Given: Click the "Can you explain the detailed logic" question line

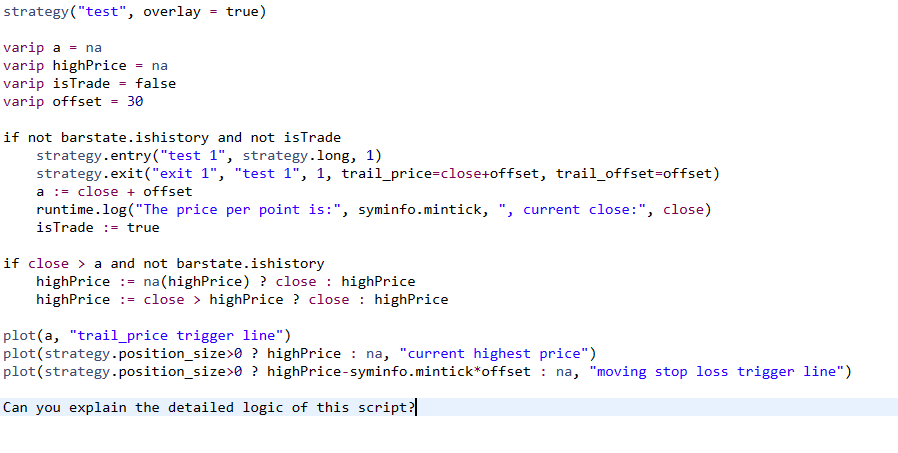Looking at the screenshot, I should tap(208, 407).
